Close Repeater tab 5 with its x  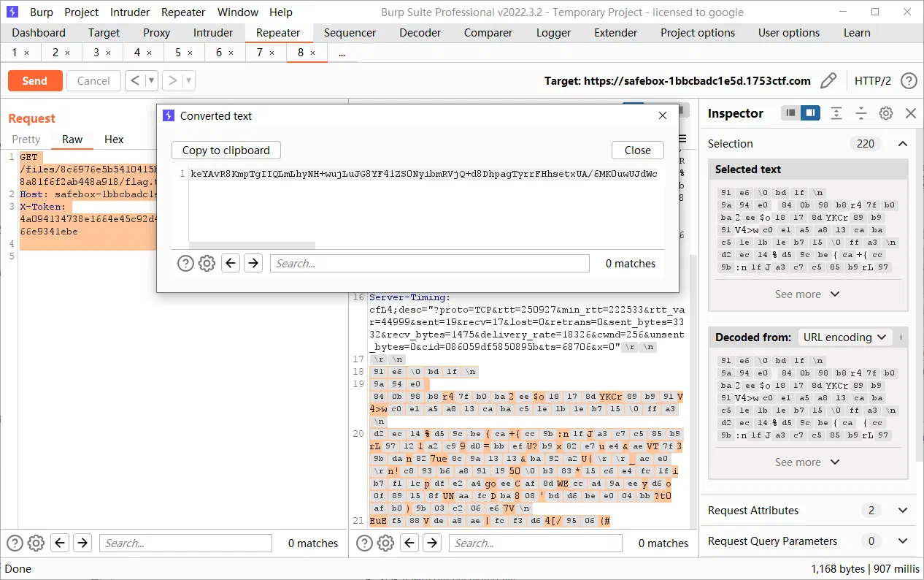[190, 53]
